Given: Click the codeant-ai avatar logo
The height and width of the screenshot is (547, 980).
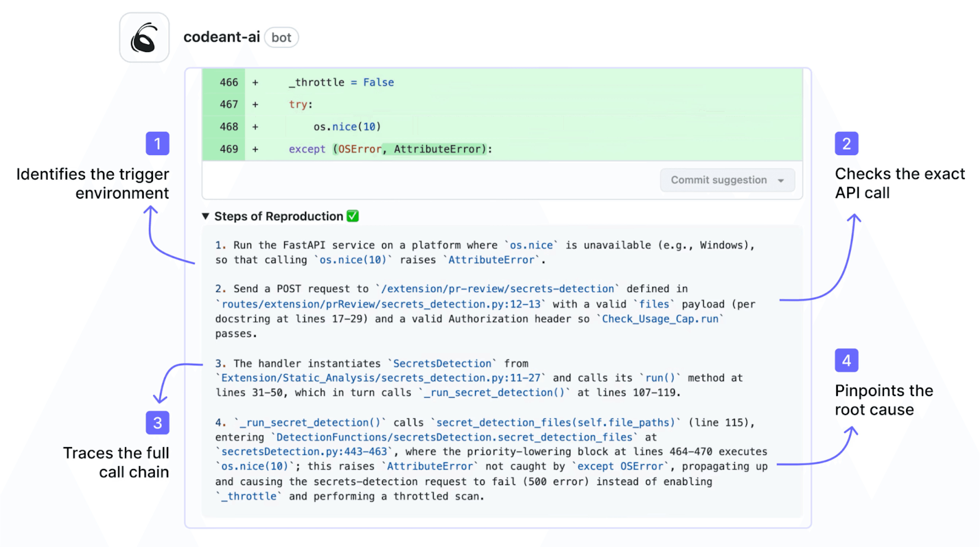Looking at the screenshot, I should pyautogui.click(x=144, y=37).
